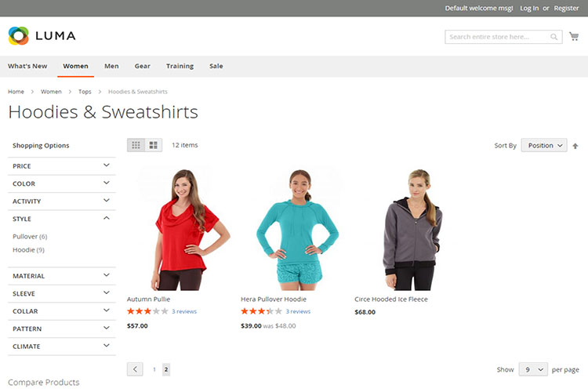Toggle sort direction arrow

[x=575, y=146]
